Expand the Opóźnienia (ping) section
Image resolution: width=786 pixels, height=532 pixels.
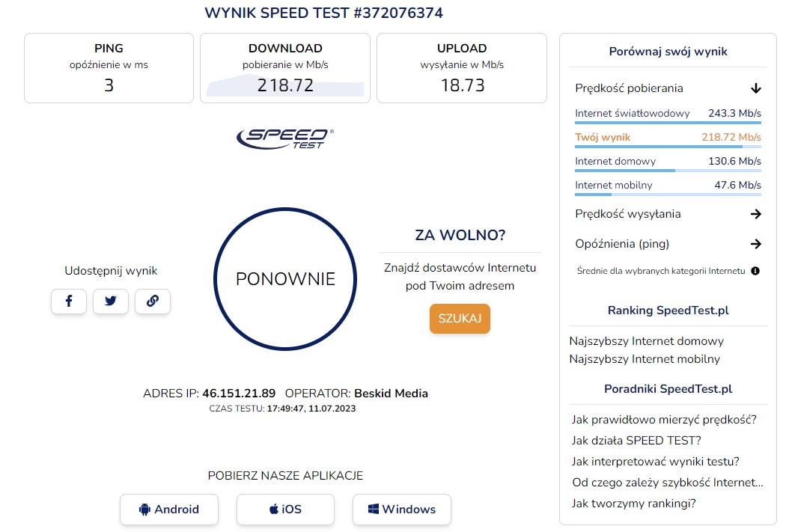click(755, 244)
